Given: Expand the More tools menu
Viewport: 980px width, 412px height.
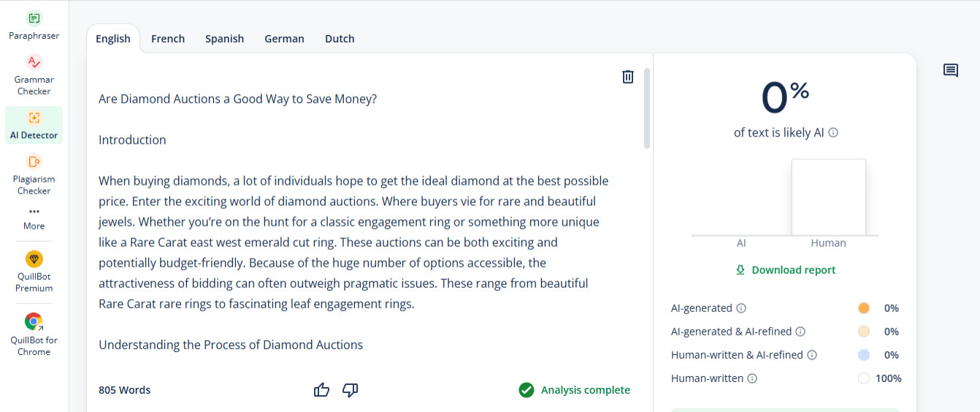Looking at the screenshot, I should tap(34, 218).
